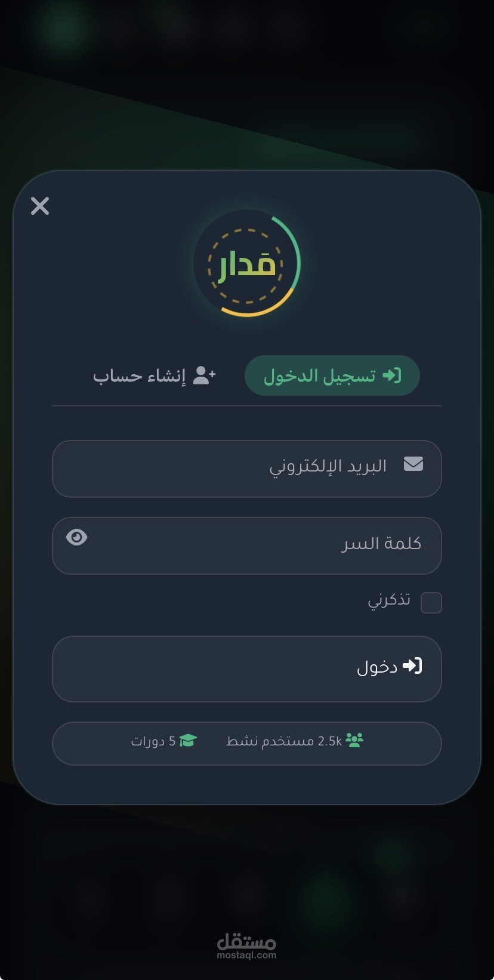Close the login dialog with the X
494x980 pixels.
(40, 206)
